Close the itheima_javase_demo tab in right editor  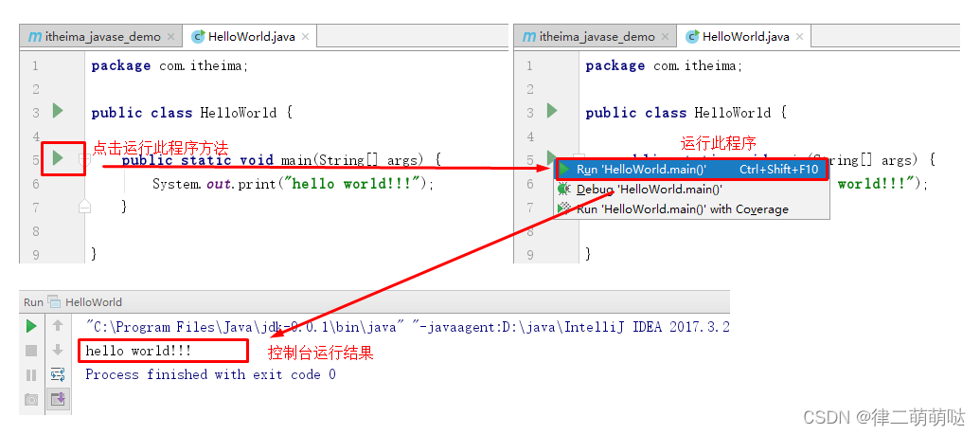click(665, 36)
